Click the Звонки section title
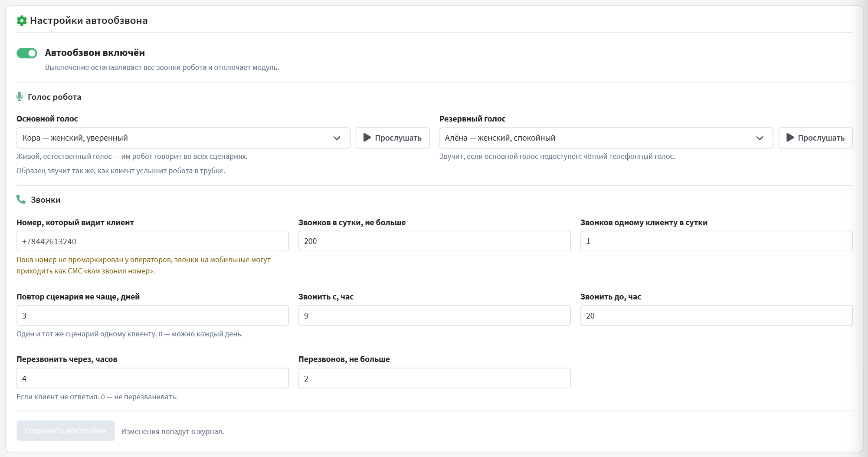The width and height of the screenshot is (868, 457). click(46, 200)
